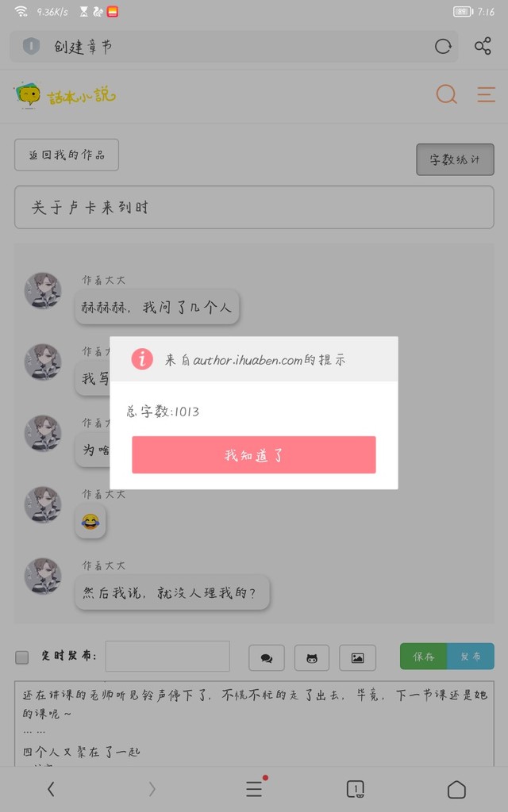This screenshot has width=508, height=812.
Task: Click the 字数统计 button
Action: click(x=455, y=159)
